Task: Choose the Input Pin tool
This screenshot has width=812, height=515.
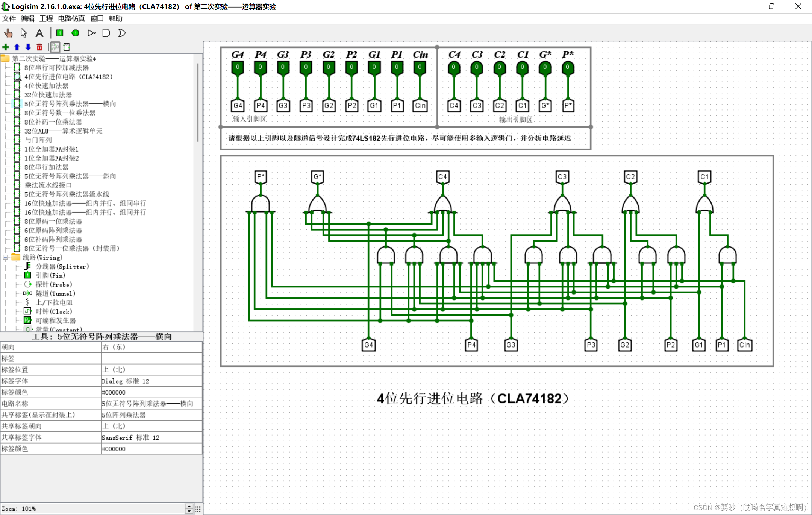Action: pos(60,33)
